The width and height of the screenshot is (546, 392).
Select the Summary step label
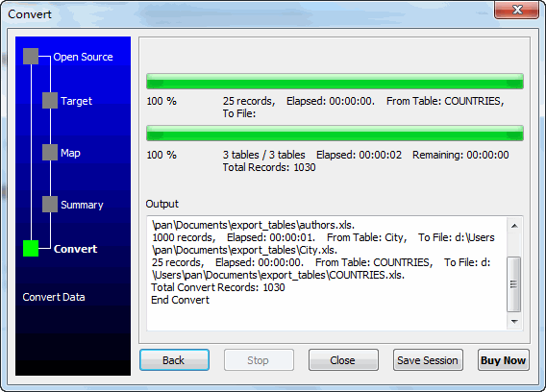pos(82,205)
